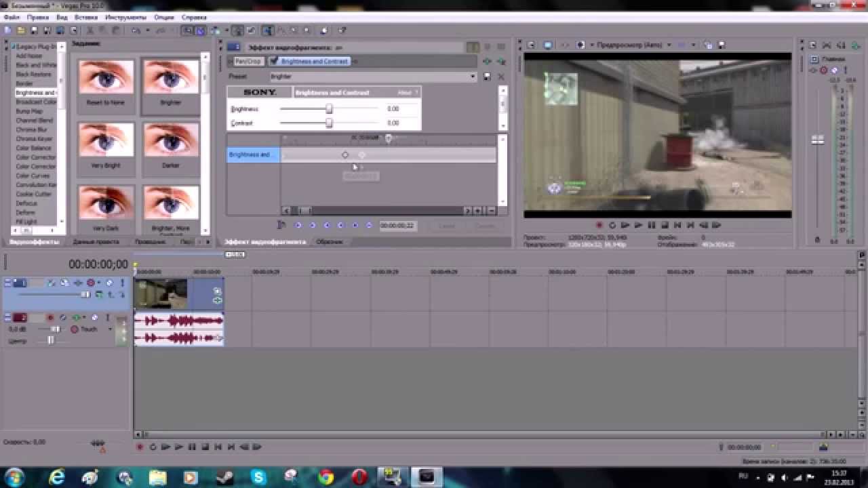
Task: Toggle the mute button on the video track
Action: (x=111, y=283)
